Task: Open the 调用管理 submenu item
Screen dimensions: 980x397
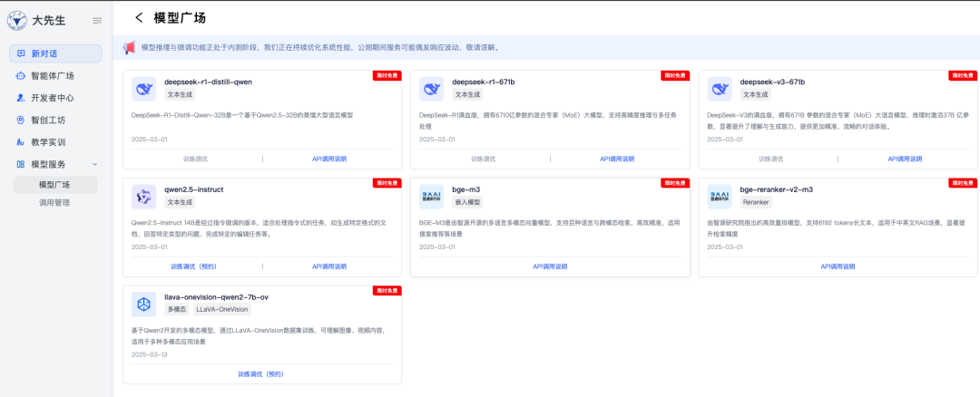Action: tap(55, 203)
